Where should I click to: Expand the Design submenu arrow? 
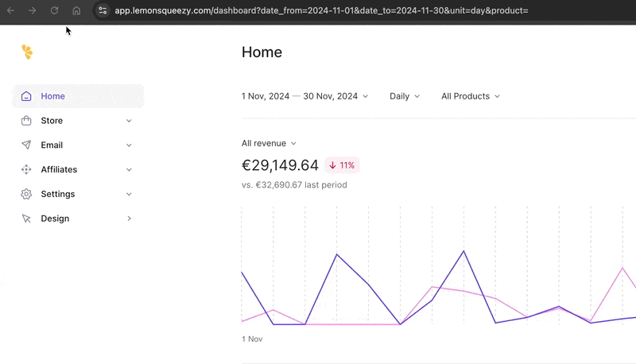(129, 219)
